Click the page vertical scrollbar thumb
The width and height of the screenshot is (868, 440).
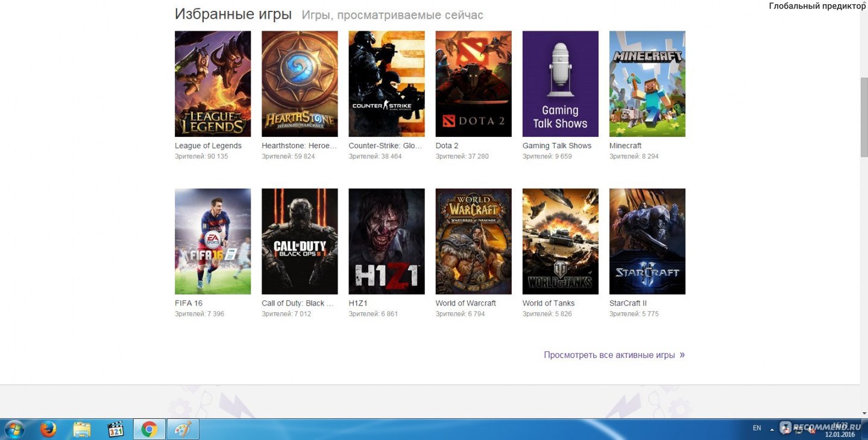click(864, 117)
